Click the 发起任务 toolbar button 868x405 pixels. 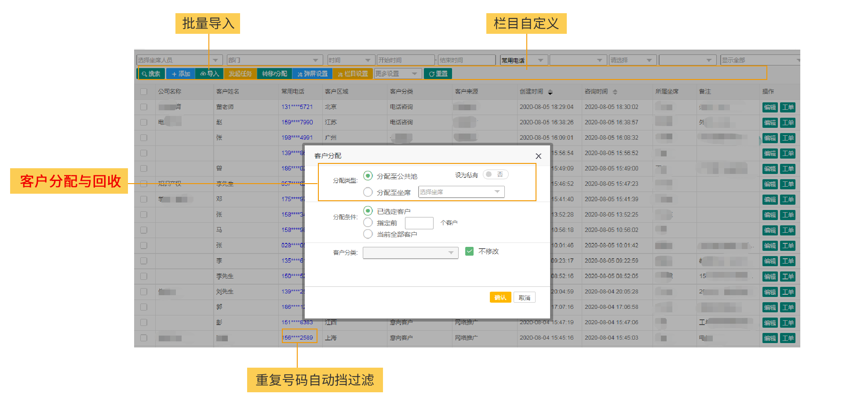point(240,74)
